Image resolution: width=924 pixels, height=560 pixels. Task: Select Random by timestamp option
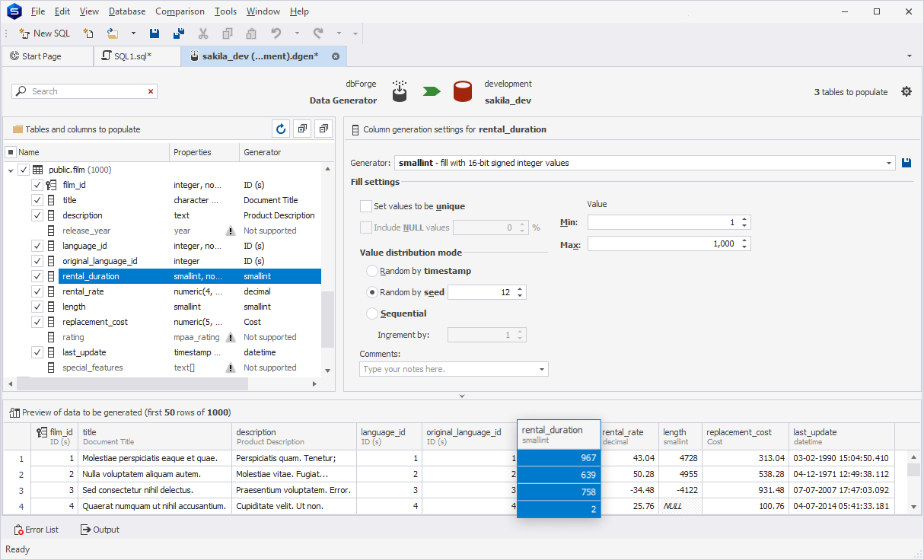[x=372, y=271]
